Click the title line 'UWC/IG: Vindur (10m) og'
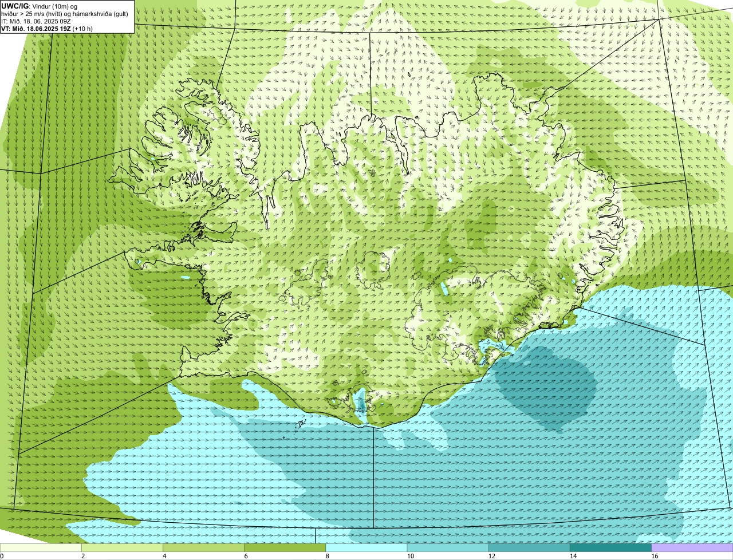This screenshot has width=733, height=560. pyautogui.click(x=39, y=6)
